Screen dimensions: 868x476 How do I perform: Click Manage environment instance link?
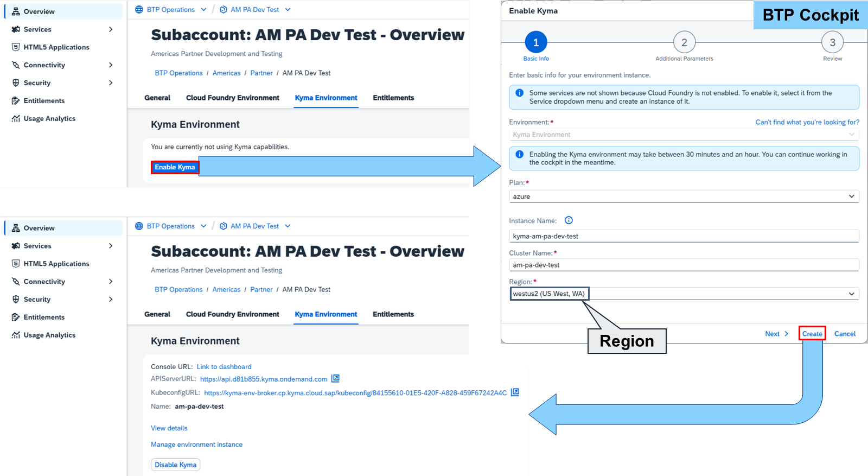click(x=197, y=445)
